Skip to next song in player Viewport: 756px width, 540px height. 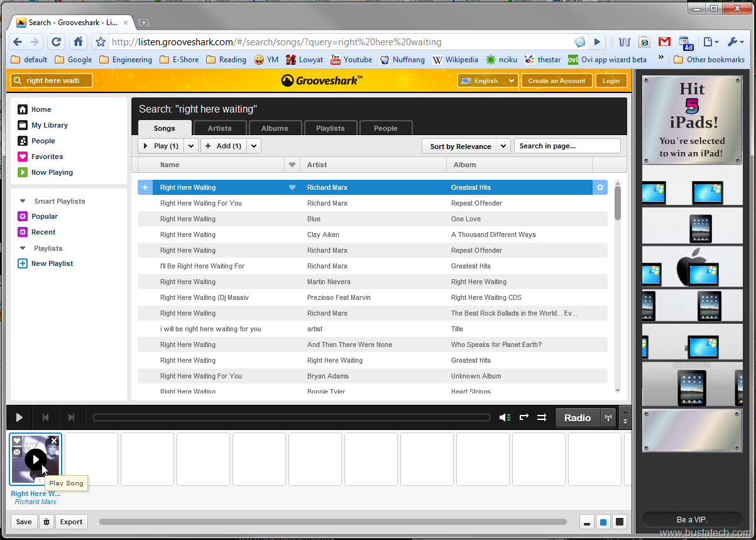71,417
